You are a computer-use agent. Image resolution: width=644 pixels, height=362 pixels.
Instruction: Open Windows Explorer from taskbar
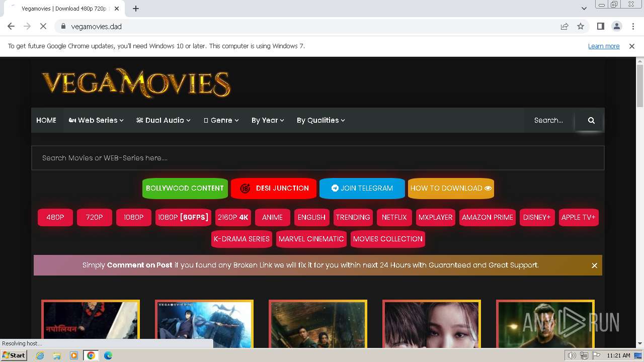tap(57, 355)
